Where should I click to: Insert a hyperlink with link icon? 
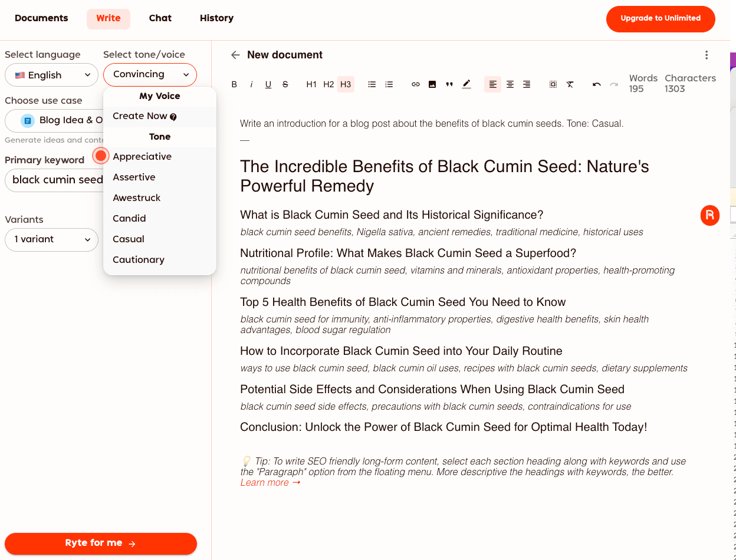[416, 84]
